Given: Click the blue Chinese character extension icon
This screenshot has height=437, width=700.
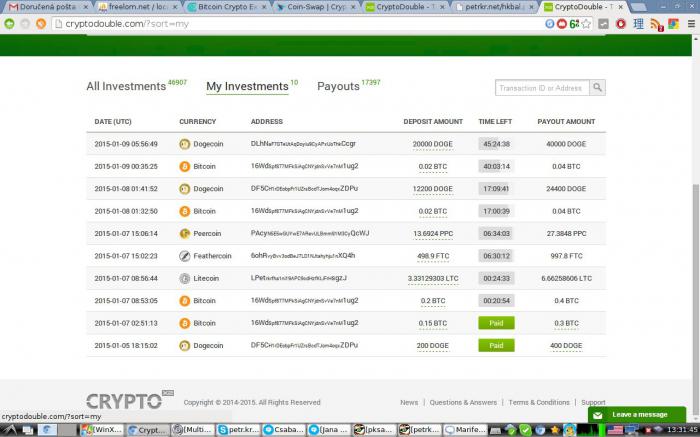Looking at the screenshot, I should (638, 24).
